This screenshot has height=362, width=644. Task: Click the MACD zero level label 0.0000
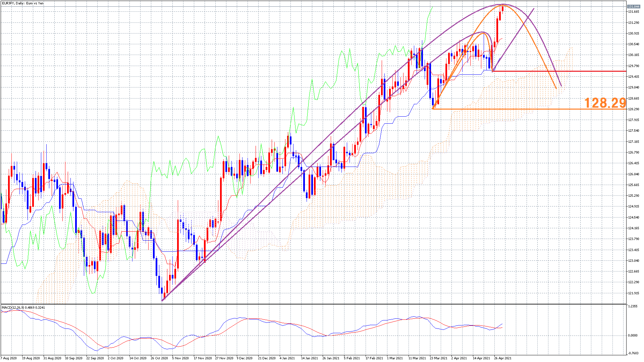(x=633, y=336)
